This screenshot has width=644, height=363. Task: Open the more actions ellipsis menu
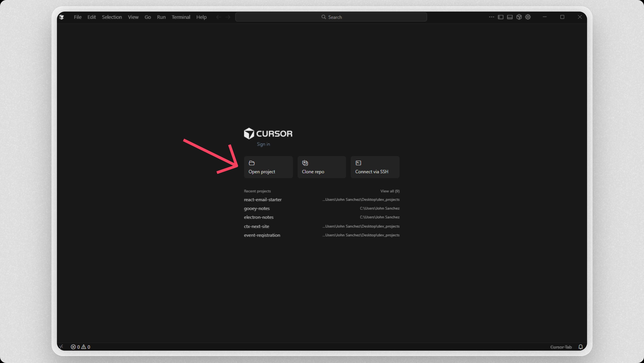(491, 17)
